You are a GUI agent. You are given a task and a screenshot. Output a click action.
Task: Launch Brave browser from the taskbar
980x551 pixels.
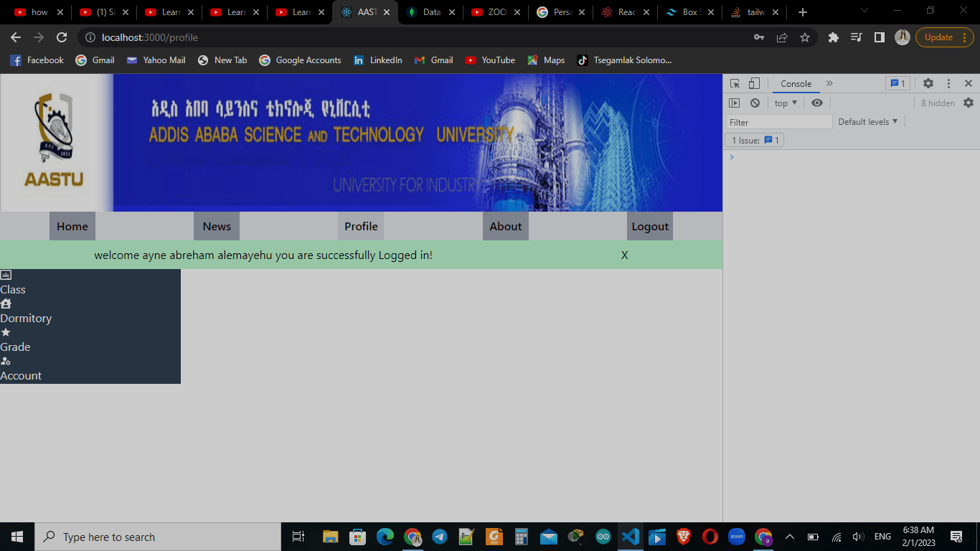coord(684,537)
